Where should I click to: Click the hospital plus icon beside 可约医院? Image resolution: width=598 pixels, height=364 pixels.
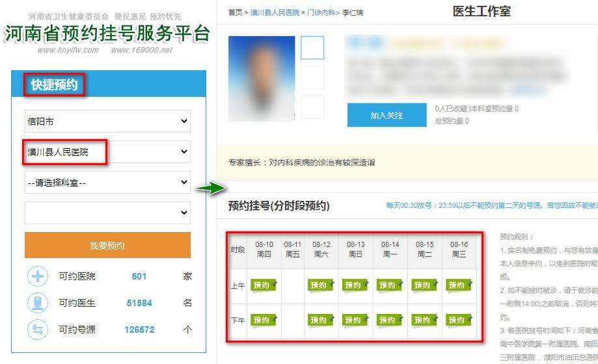tap(38, 276)
